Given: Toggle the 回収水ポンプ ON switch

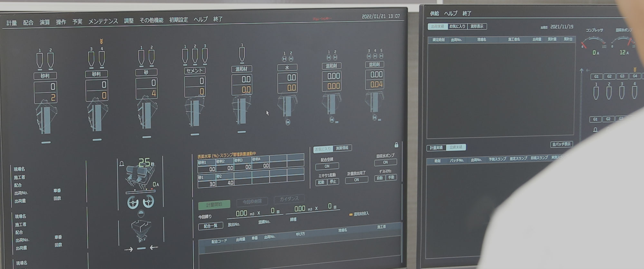Looking at the screenshot, I should coord(385,162).
